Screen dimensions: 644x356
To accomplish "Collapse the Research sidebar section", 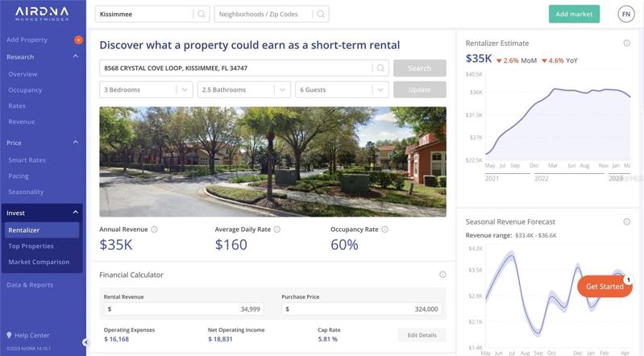I will point(76,56).
